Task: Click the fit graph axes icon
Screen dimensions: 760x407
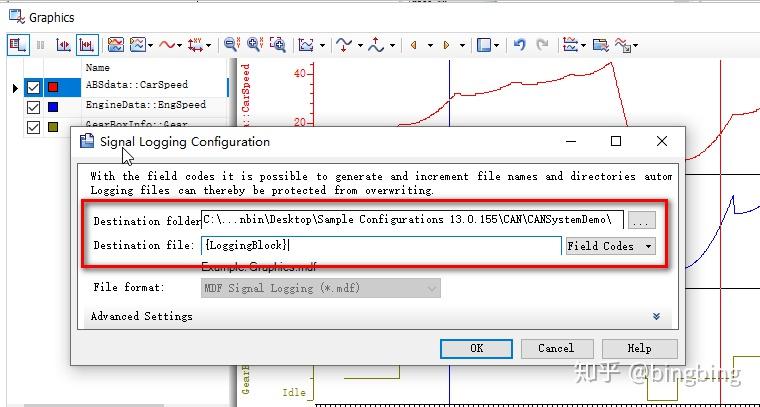Action: pos(306,45)
